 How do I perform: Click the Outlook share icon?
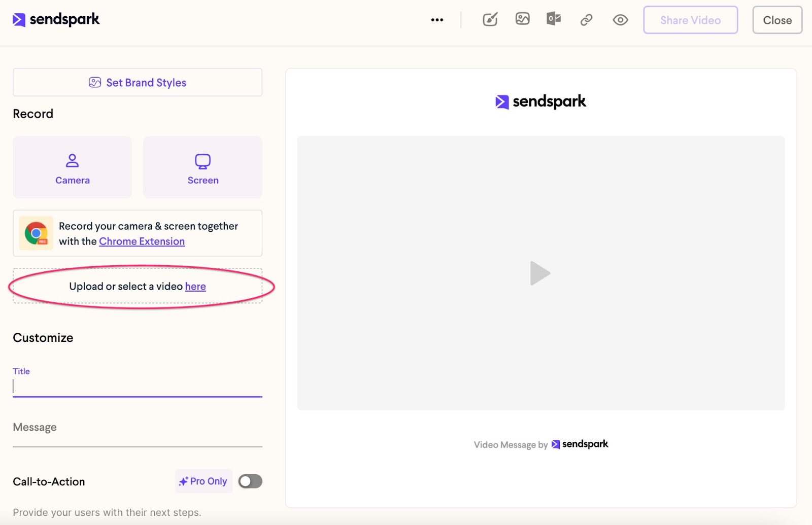click(x=554, y=19)
